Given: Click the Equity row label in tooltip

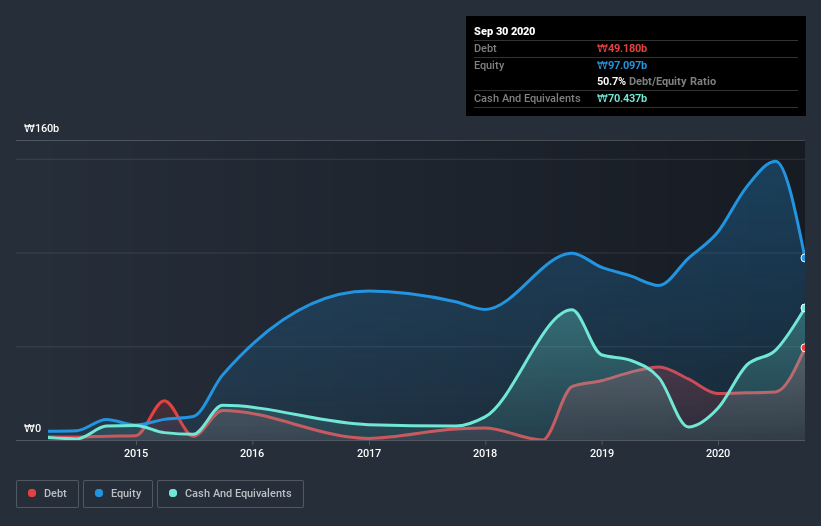Looking at the screenshot, I should [489, 65].
